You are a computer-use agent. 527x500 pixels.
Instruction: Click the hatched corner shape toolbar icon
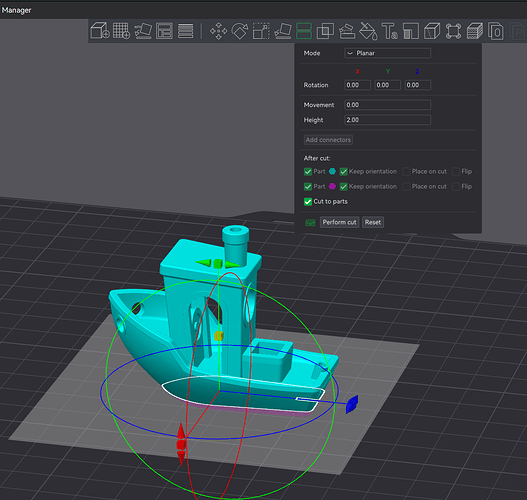(x=411, y=31)
